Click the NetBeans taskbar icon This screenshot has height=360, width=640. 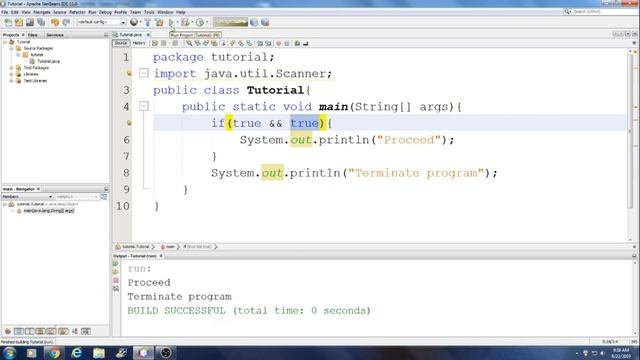[143, 353]
